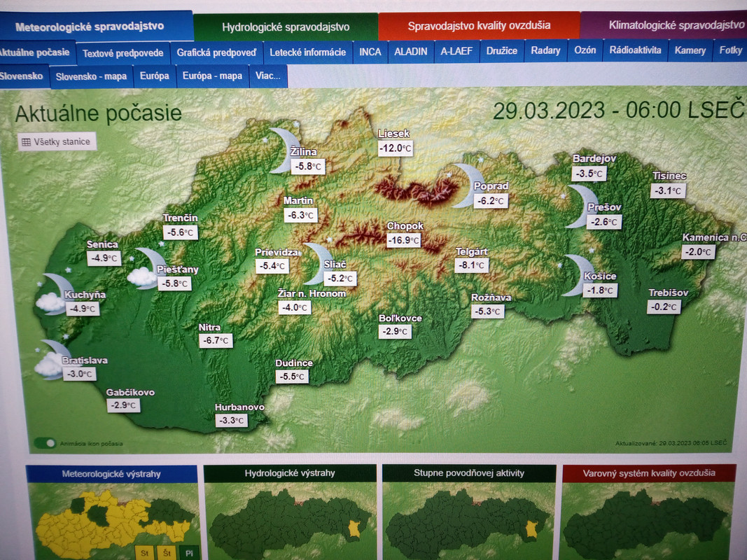Open the Kamery tab
The height and width of the screenshot is (560, 747).
[690, 50]
